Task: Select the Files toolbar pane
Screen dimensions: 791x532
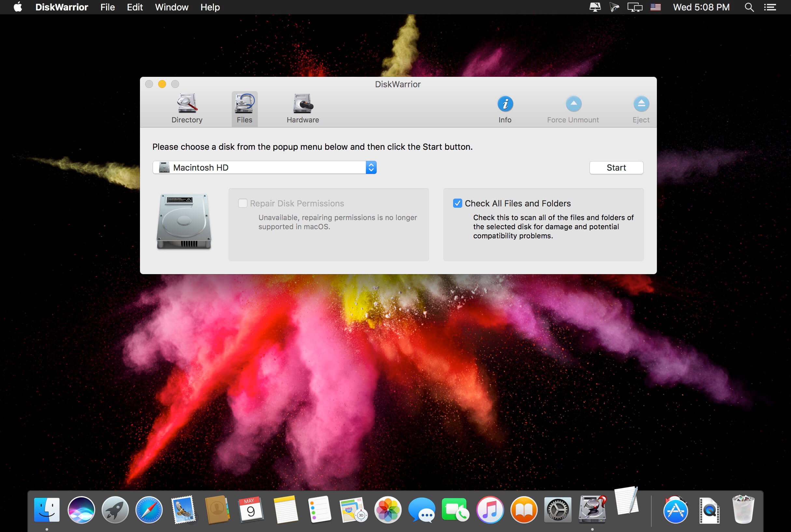Action: tap(244, 108)
